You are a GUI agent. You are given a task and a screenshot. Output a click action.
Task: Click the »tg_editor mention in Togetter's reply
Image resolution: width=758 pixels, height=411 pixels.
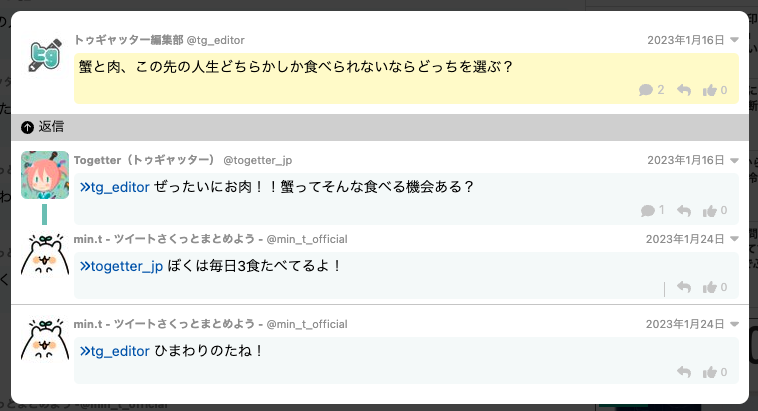point(114,187)
